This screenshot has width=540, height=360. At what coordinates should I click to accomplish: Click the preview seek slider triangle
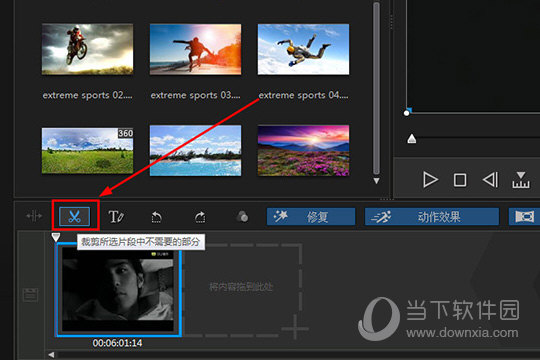(412, 138)
